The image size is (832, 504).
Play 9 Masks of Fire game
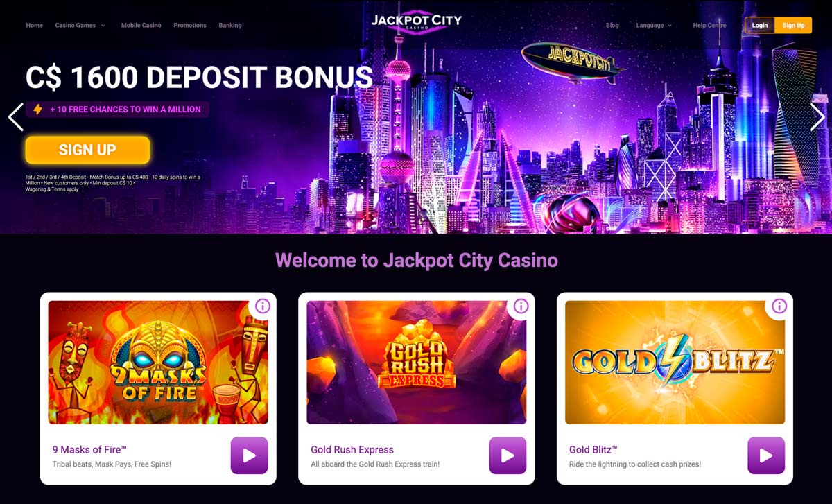249,455
